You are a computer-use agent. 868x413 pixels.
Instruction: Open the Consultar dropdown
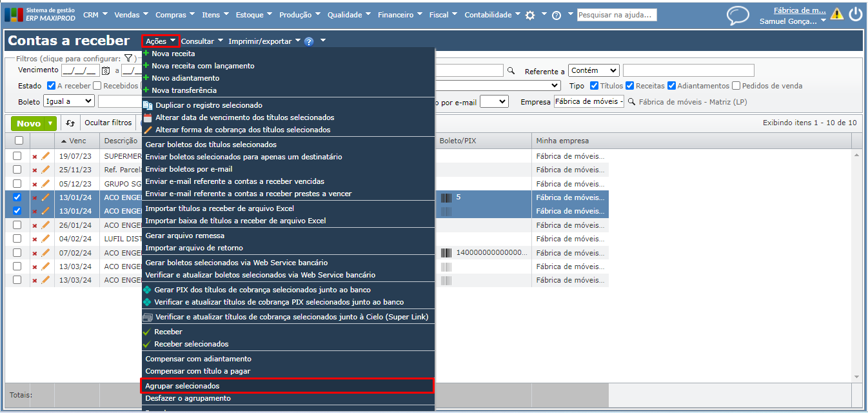click(202, 41)
